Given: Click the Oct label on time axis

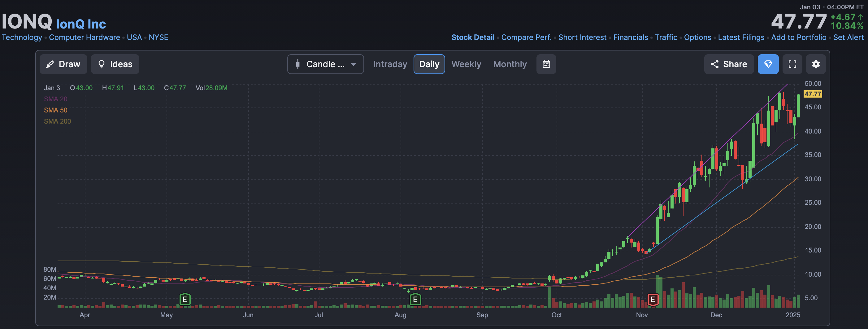Looking at the screenshot, I should (556, 315).
